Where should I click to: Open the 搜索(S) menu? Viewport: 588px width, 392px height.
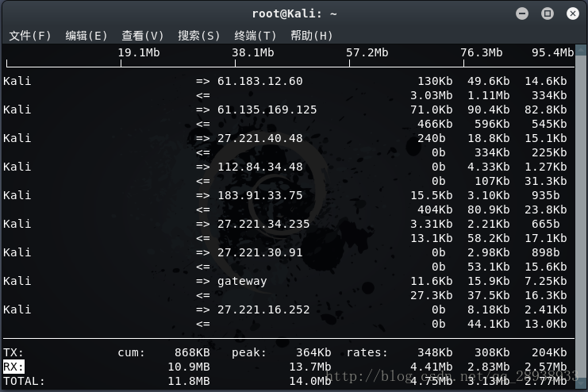tap(198, 36)
